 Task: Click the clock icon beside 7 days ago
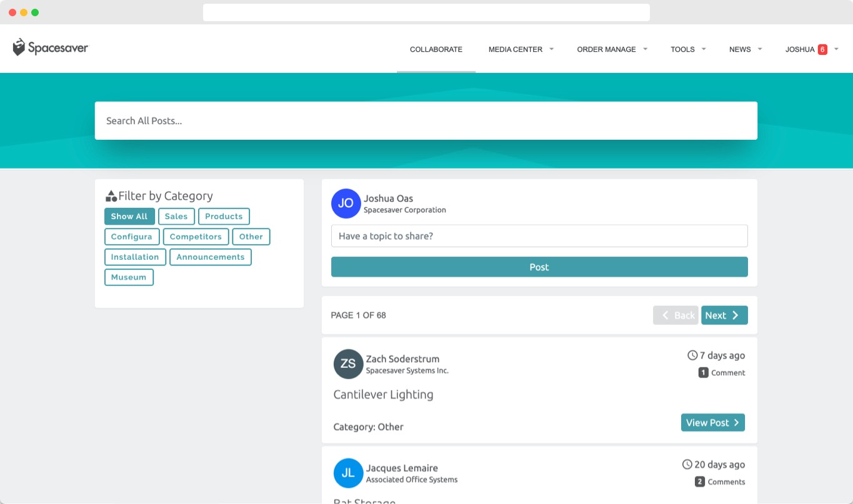click(692, 355)
